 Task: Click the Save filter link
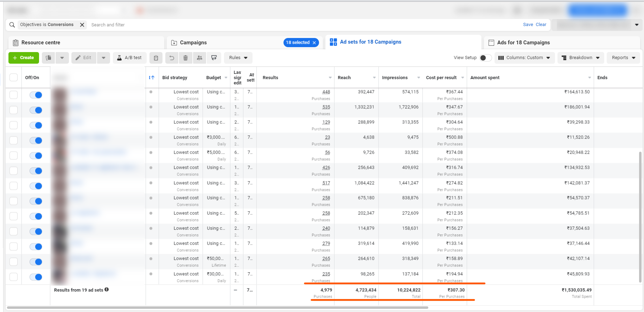click(x=528, y=25)
